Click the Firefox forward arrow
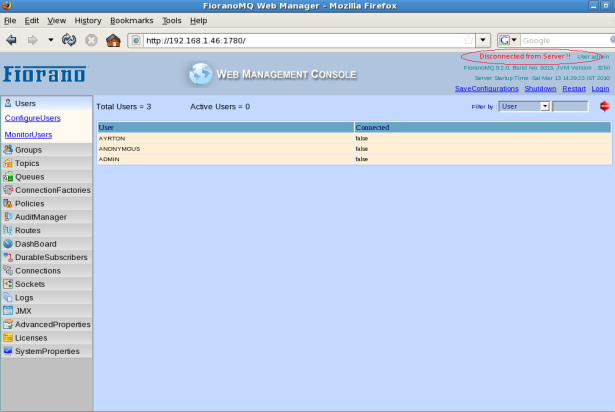 [x=32, y=40]
